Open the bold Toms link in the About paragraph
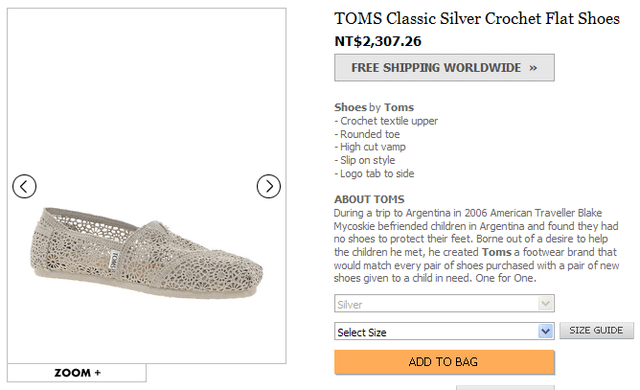This screenshot has width=640, height=390. 496,252
